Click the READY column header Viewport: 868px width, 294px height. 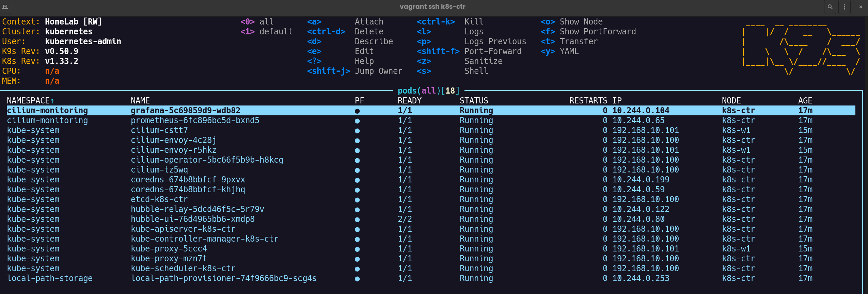click(x=410, y=101)
